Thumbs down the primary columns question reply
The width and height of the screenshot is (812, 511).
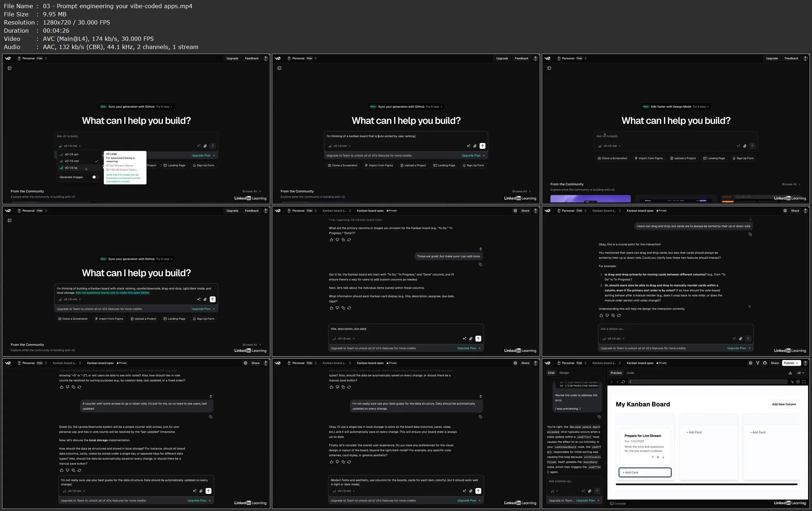337,240
